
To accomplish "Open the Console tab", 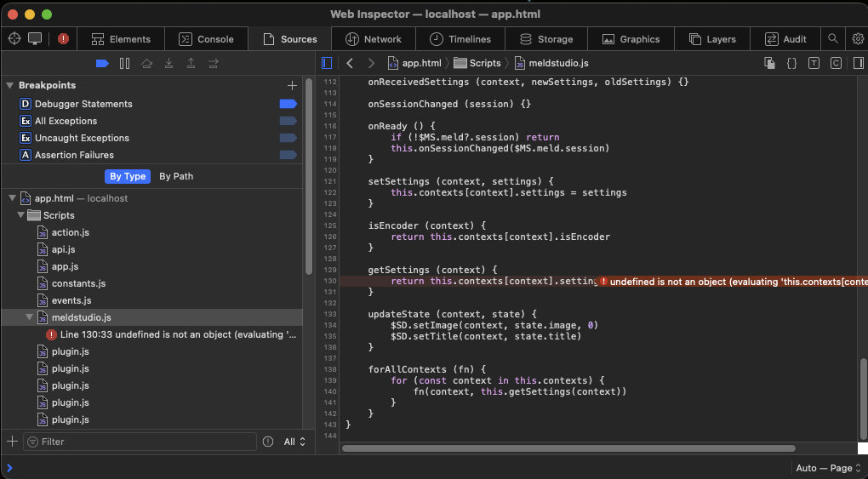I will click(x=206, y=39).
